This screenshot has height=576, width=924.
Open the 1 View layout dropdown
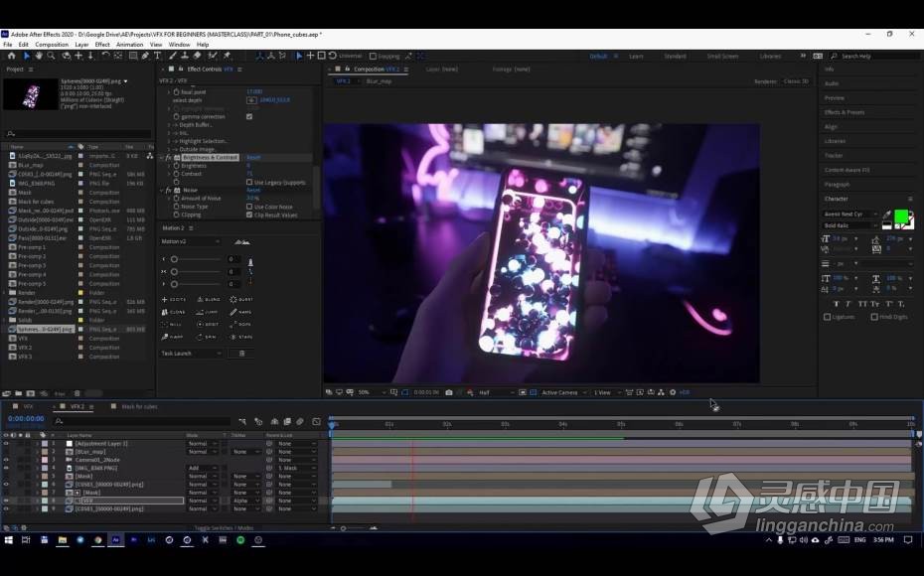click(606, 392)
